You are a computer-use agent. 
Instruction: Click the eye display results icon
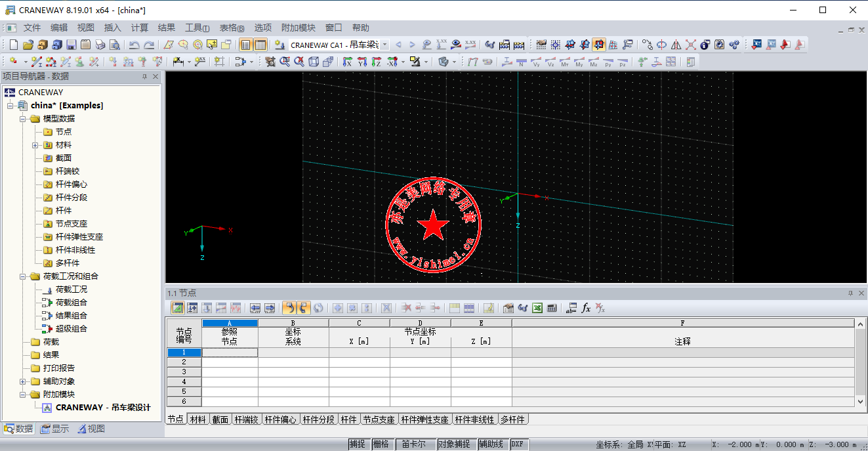[456, 45]
